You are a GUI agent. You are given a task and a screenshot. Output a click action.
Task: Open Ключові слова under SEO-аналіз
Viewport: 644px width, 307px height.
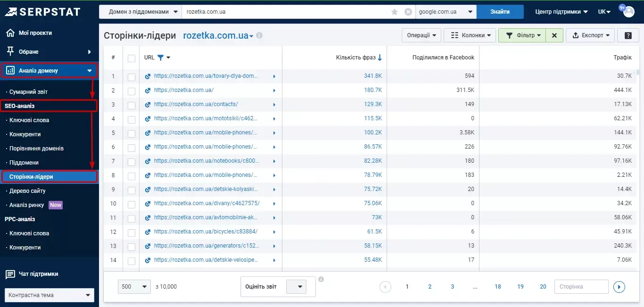29,120
